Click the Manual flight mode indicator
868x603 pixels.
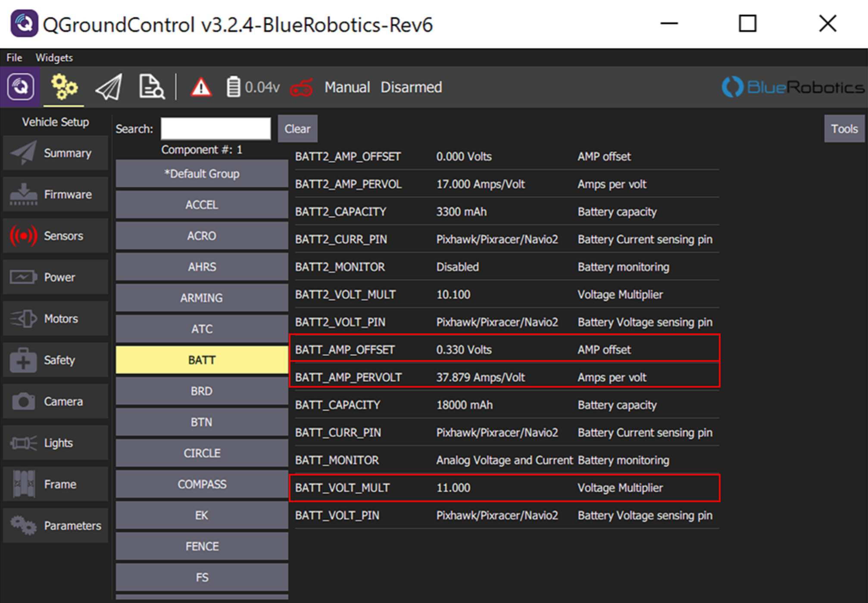[x=347, y=87]
